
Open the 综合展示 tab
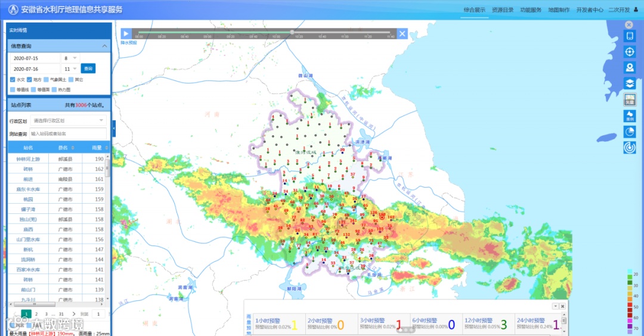click(x=475, y=10)
